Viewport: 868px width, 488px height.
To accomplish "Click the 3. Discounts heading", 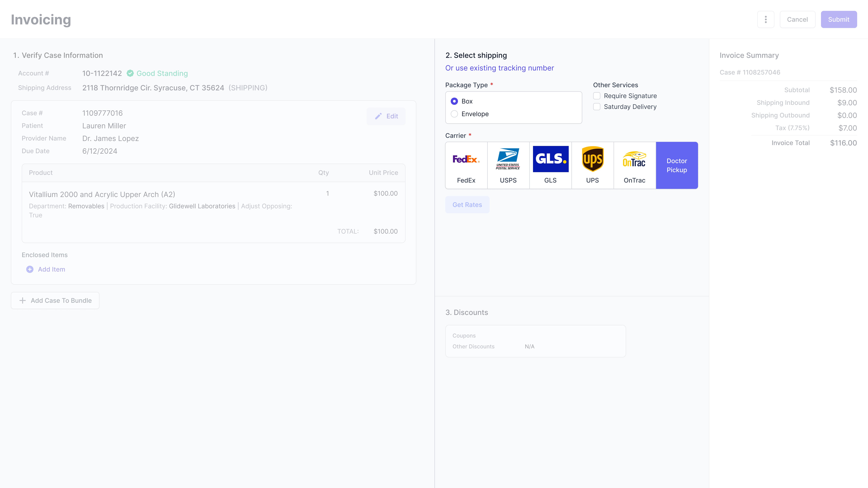I will coord(466,313).
